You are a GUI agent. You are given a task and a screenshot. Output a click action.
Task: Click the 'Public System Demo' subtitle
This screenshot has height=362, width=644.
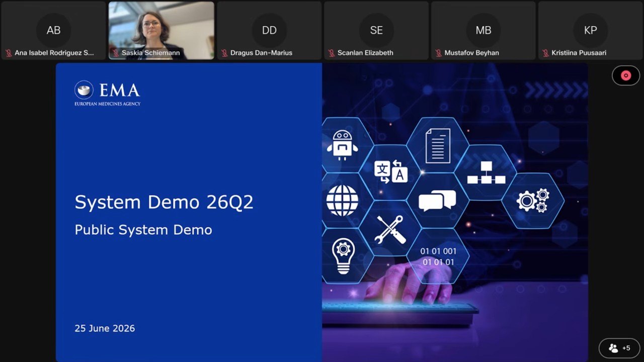(143, 230)
